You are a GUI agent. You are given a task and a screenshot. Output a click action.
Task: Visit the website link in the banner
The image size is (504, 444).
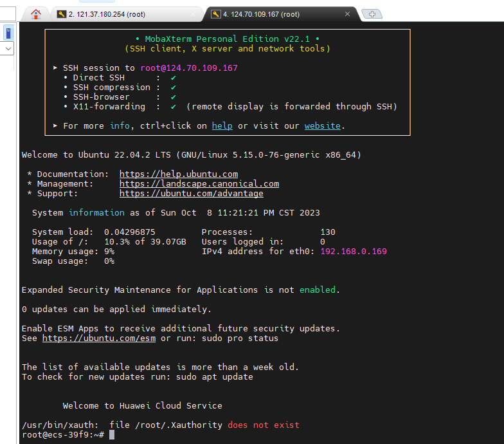(323, 126)
